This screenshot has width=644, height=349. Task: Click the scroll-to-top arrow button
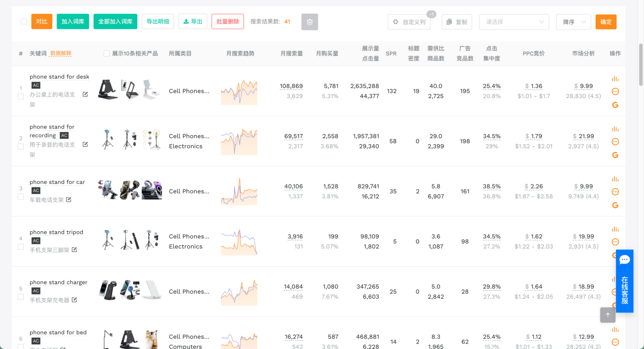point(607,315)
